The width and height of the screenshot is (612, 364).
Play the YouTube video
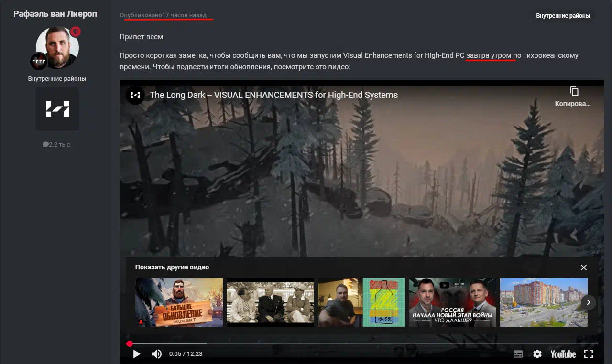(x=137, y=354)
